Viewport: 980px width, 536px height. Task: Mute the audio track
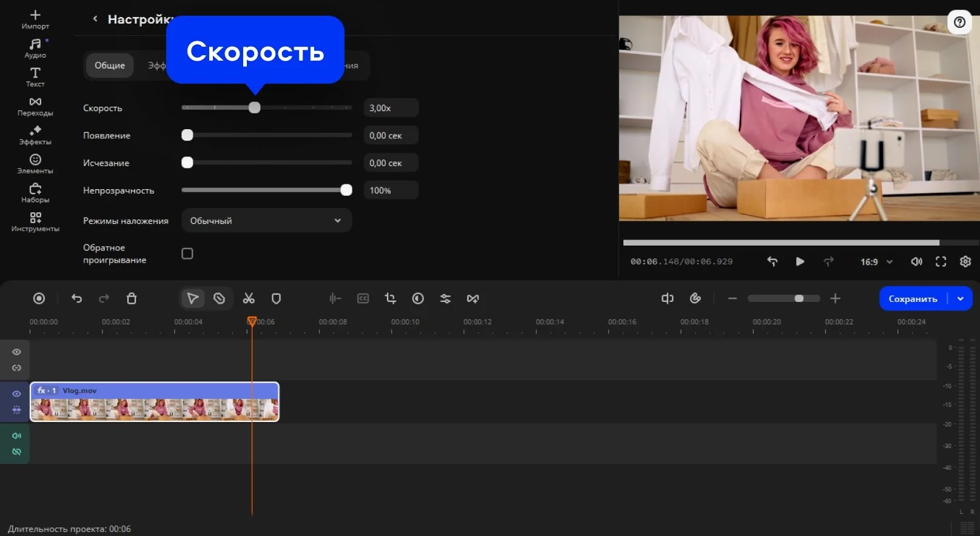point(16,435)
